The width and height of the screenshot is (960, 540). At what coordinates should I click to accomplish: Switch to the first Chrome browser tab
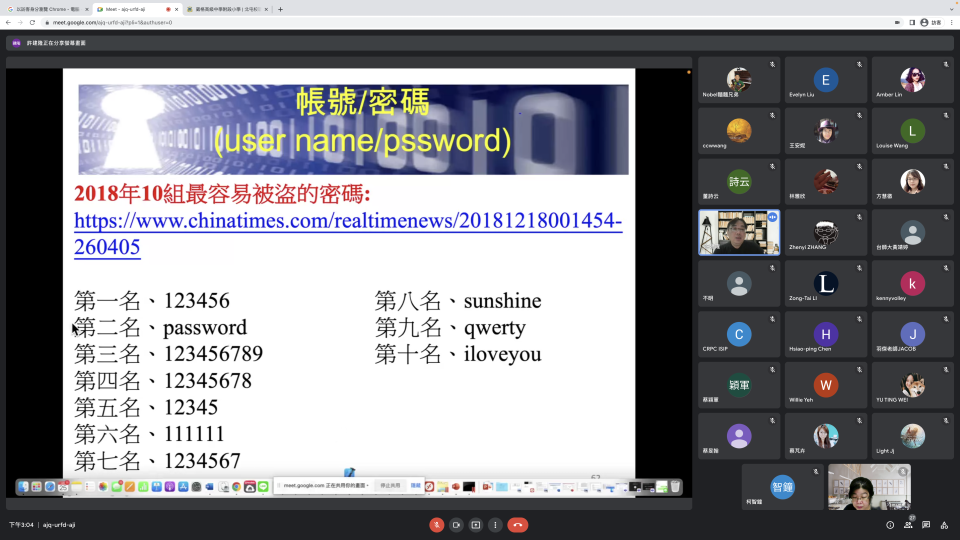[x=45, y=9]
